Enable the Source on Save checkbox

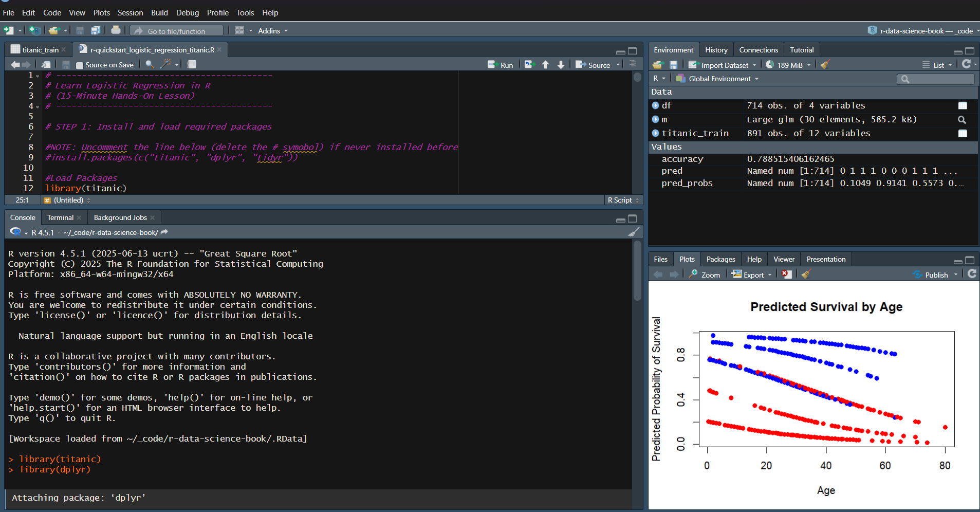click(80, 65)
